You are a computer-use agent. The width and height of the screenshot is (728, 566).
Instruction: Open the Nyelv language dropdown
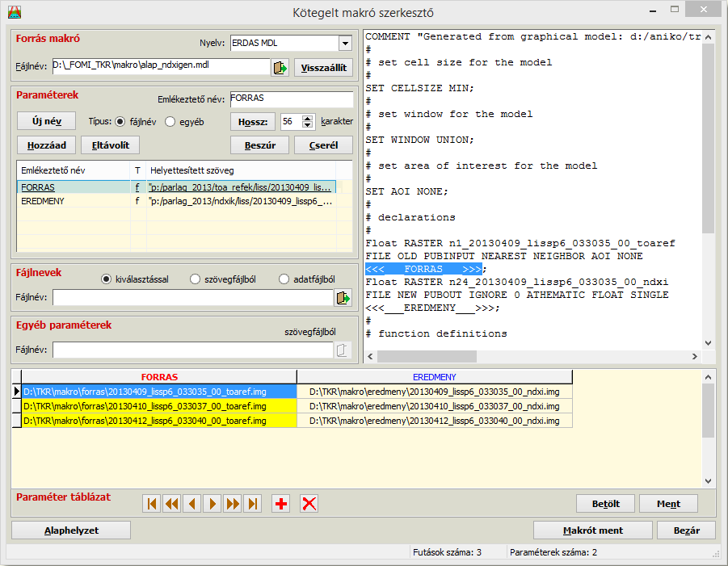(x=345, y=43)
